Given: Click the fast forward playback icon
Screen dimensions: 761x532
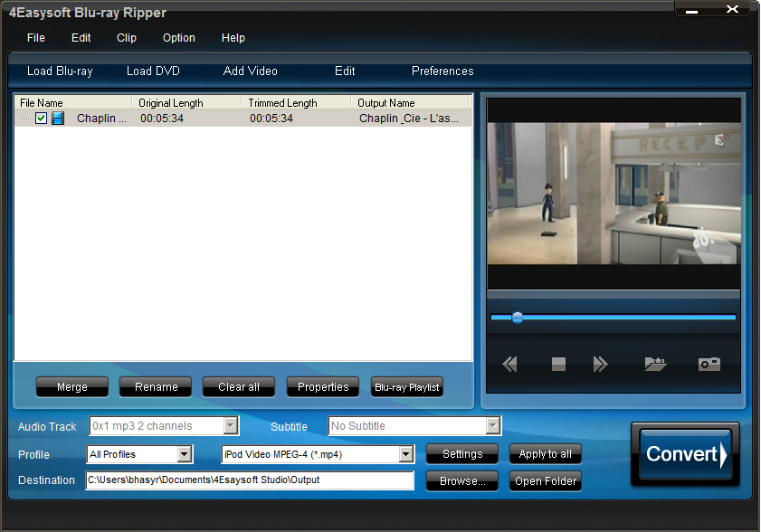Looking at the screenshot, I should [600, 364].
